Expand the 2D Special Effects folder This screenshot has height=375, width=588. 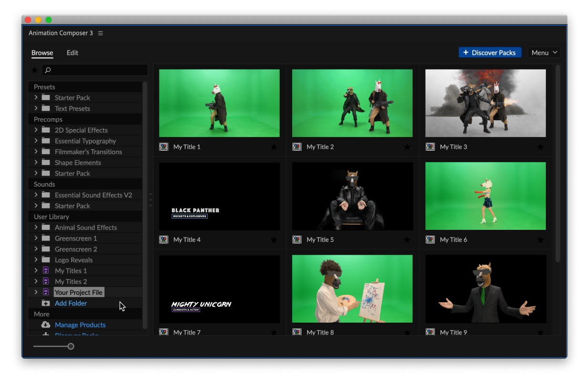click(36, 130)
